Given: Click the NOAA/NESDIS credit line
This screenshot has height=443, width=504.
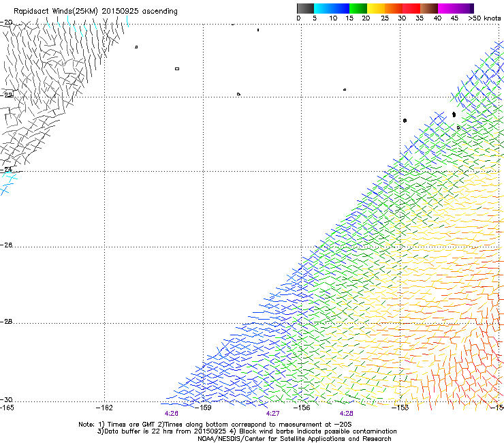Looking at the screenshot, I should point(294,439).
